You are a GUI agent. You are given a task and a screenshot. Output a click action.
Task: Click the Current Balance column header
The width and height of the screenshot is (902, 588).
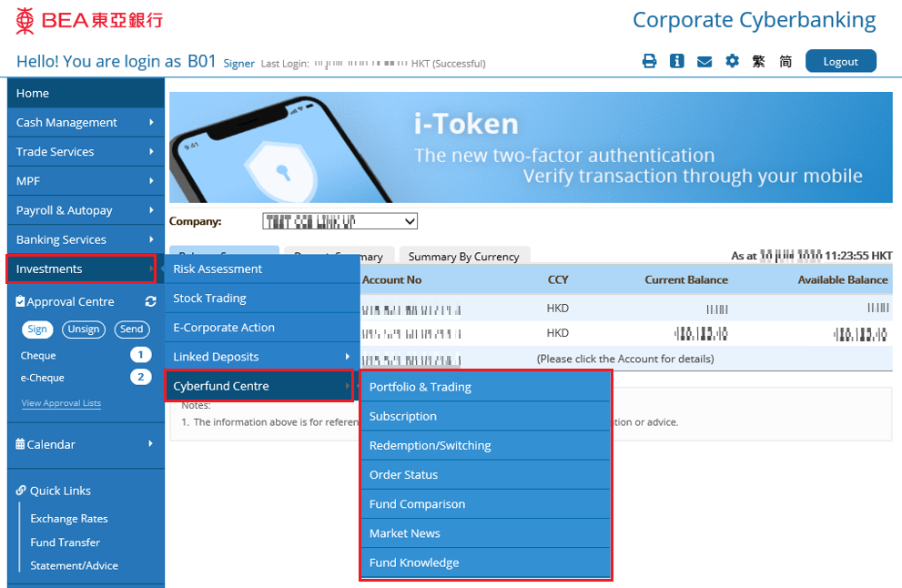click(686, 279)
